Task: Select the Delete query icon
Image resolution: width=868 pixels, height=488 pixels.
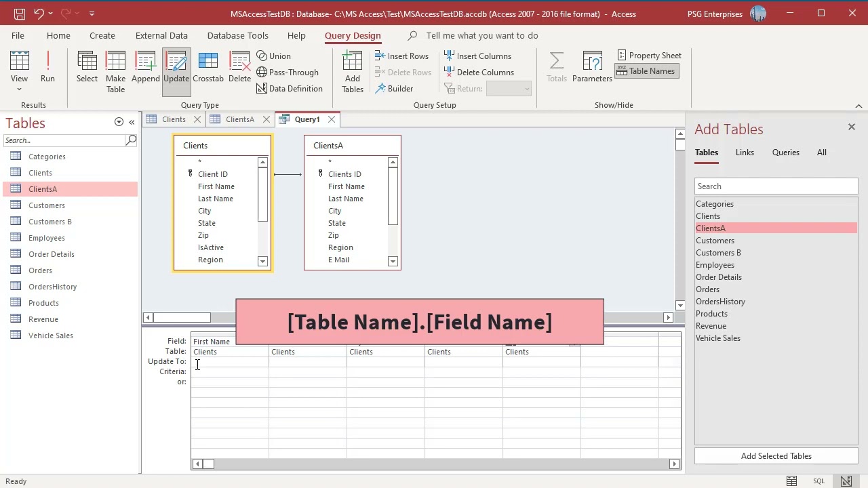Action: [239, 68]
